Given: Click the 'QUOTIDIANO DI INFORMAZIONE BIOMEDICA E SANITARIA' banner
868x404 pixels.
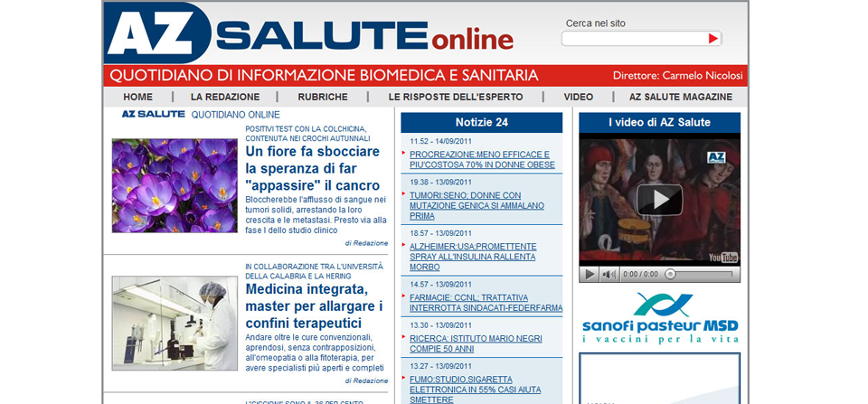Looking at the screenshot, I should pos(324,75).
